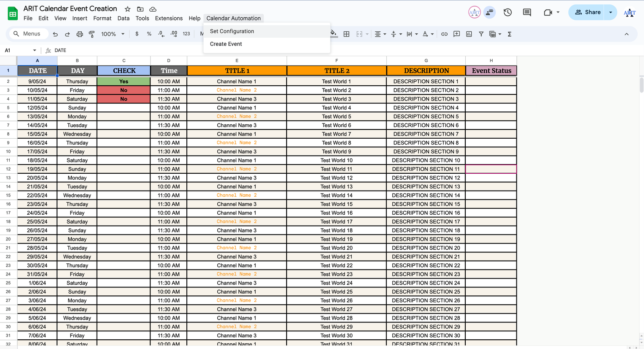Select column C header

coord(124,61)
